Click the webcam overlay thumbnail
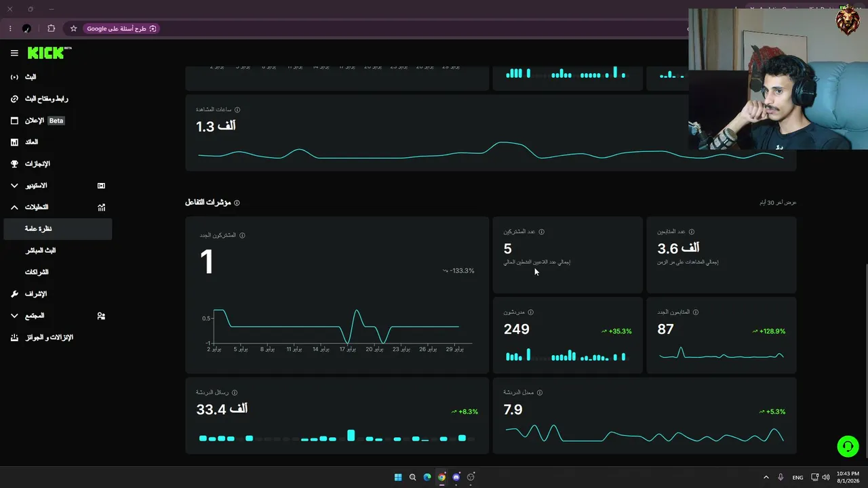 [778, 79]
